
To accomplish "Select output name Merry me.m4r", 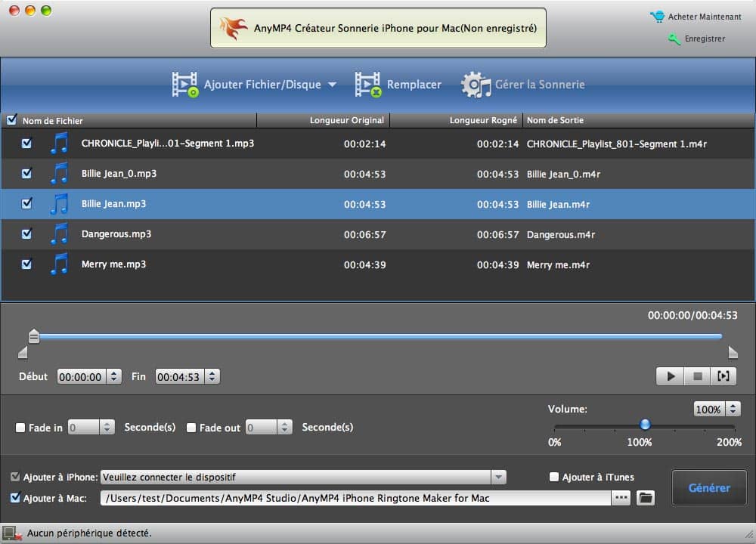I will [x=558, y=265].
